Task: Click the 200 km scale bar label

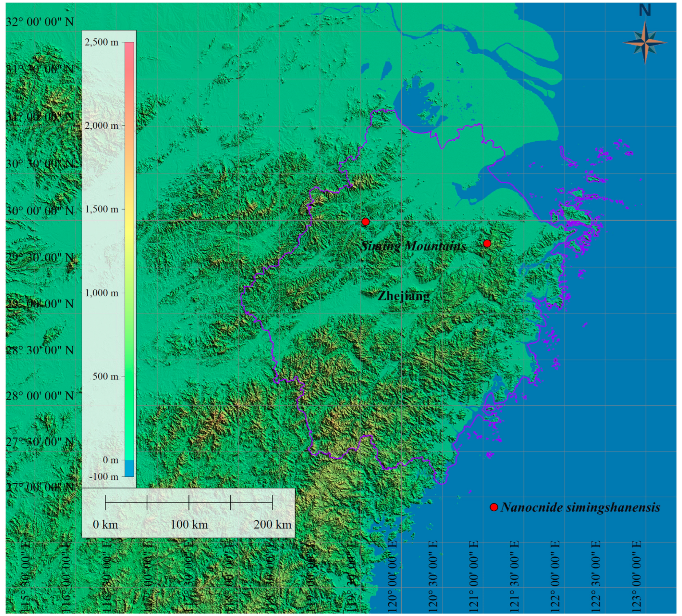Action: coord(272,524)
